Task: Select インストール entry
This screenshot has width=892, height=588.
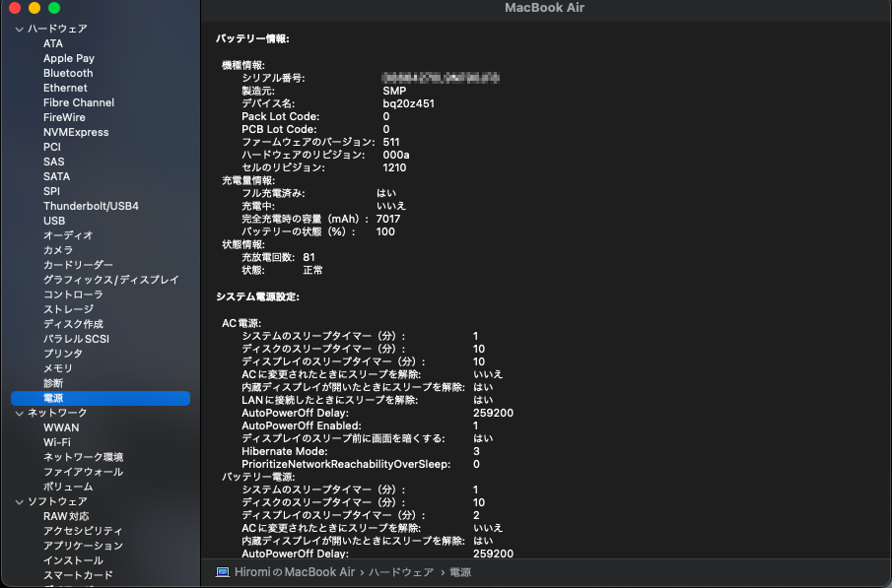Action: tap(73, 560)
